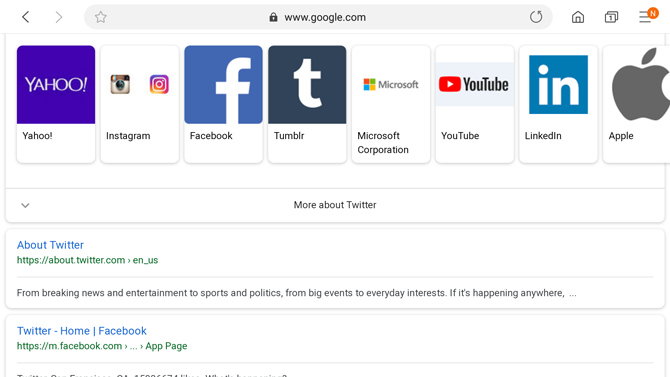Open the About Twitter search result
Image resolution: width=670 pixels, height=377 pixels.
click(50, 245)
